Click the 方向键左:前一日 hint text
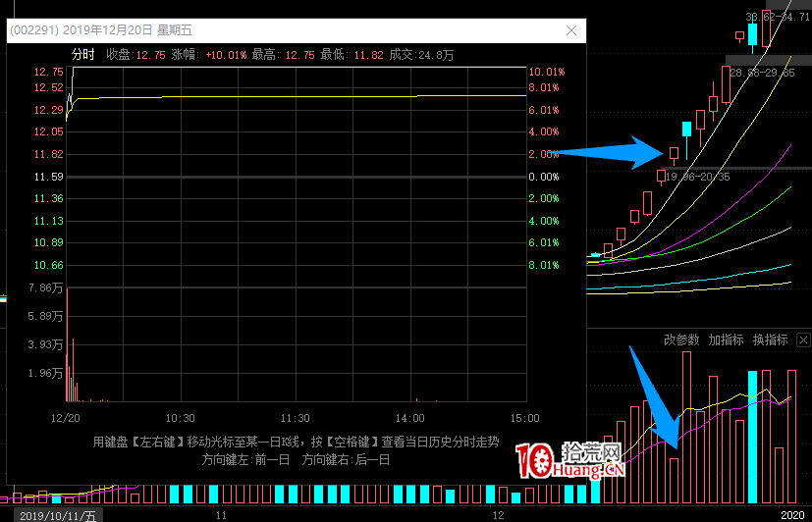This screenshot has height=522, width=812. 245,460
